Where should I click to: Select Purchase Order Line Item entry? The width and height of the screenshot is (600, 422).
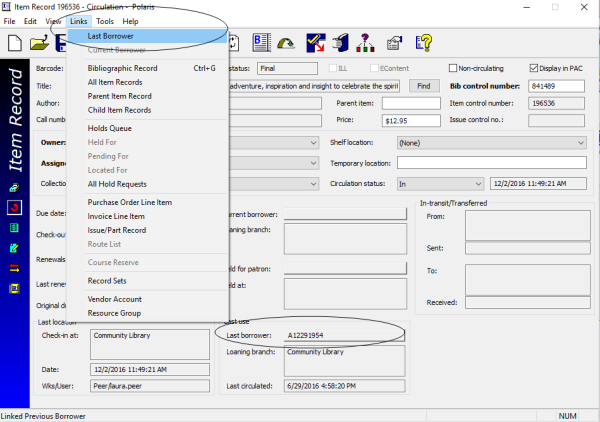[148, 202]
